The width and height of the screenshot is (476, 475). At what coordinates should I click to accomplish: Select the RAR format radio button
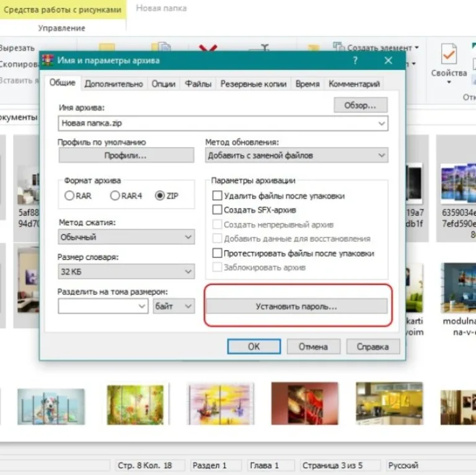click(x=69, y=195)
